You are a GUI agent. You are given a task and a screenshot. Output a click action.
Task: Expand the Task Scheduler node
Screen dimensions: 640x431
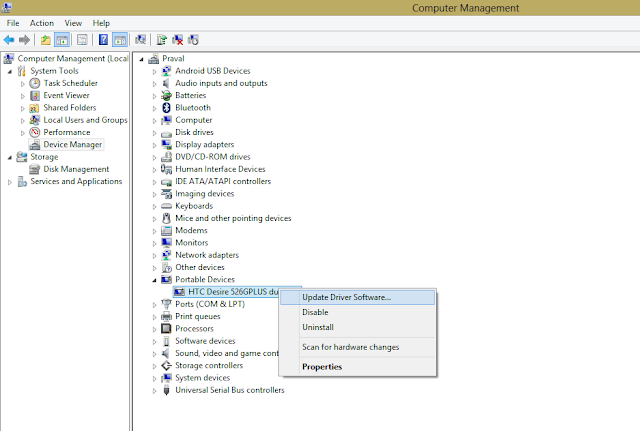pyautogui.click(x=23, y=84)
